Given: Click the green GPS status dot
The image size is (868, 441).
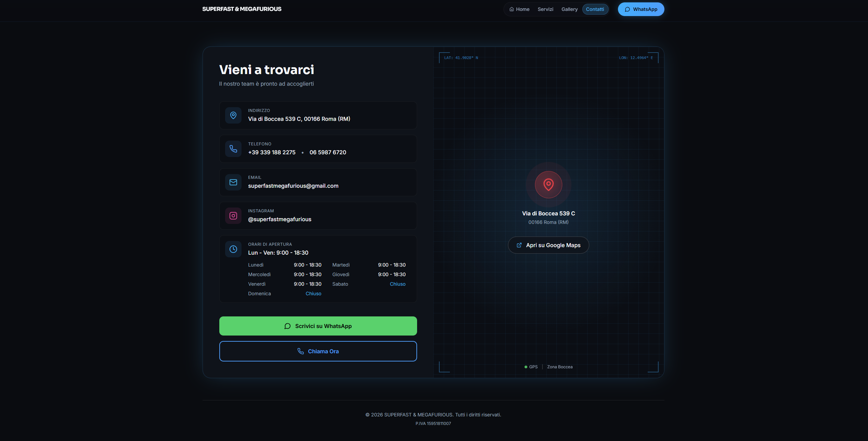Looking at the screenshot, I should pyautogui.click(x=526, y=367).
